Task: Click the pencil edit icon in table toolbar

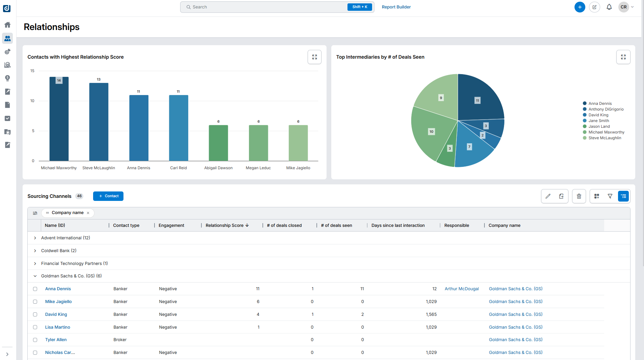Action: (x=548, y=196)
